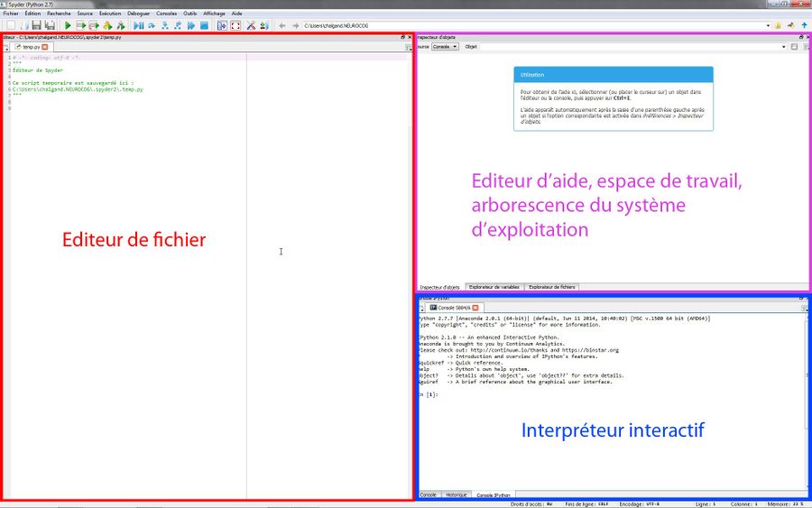
Task: Toggle fullscreen mode with red brackets icon
Action: pos(235,26)
